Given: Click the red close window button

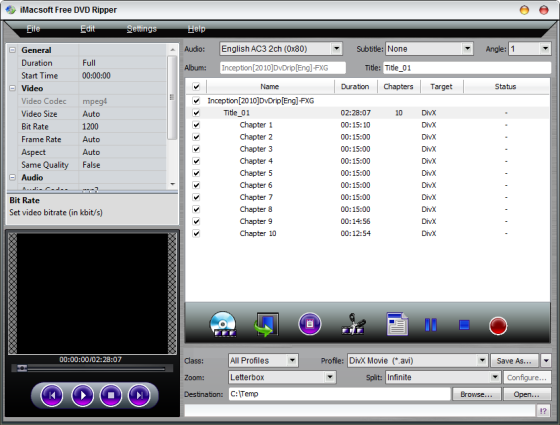Looking at the screenshot, I should click(544, 10).
